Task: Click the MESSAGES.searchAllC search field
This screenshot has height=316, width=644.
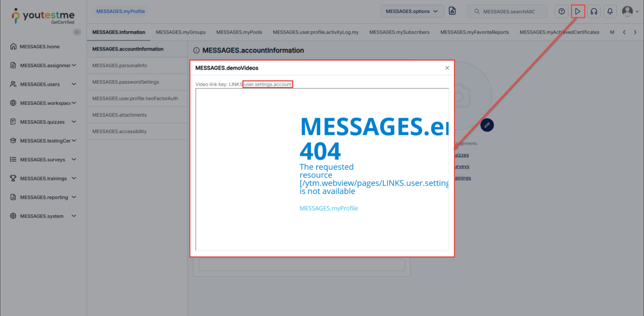Action: (x=507, y=12)
